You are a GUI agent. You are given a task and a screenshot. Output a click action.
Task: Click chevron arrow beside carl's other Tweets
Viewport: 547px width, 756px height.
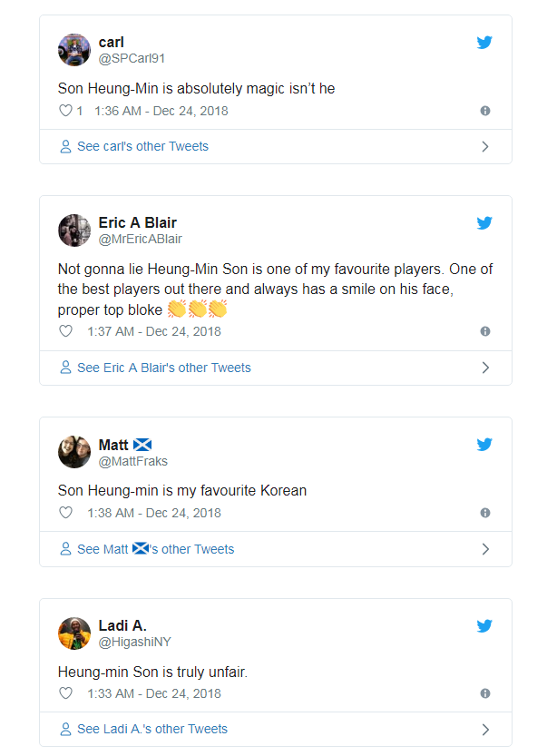pos(485,147)
